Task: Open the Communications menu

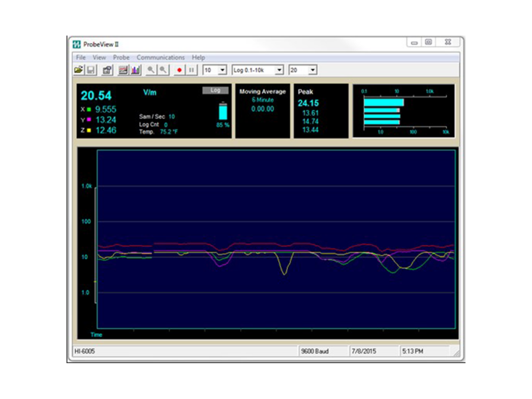Action: pos(161,57)
